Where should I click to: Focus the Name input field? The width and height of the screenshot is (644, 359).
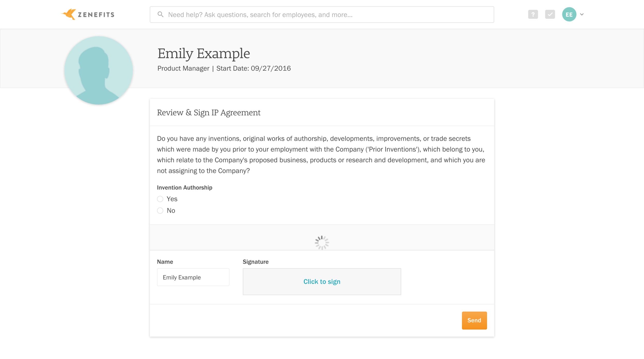(x=193, y=277)
